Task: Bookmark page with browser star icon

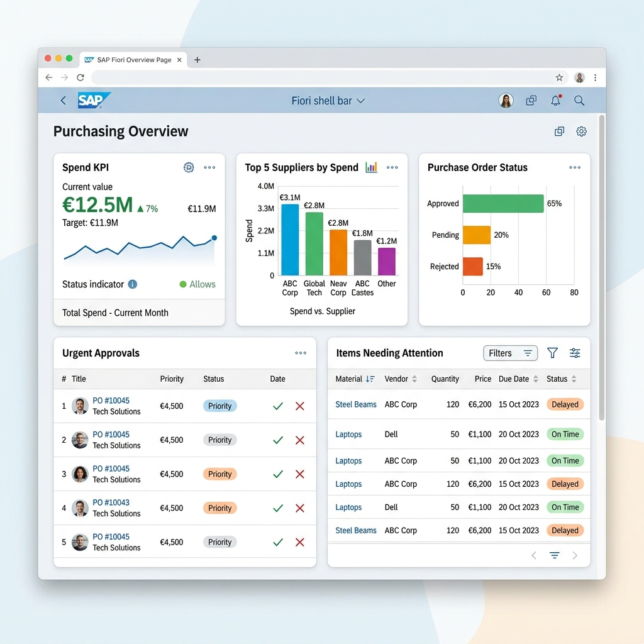Action: point(559,77)
